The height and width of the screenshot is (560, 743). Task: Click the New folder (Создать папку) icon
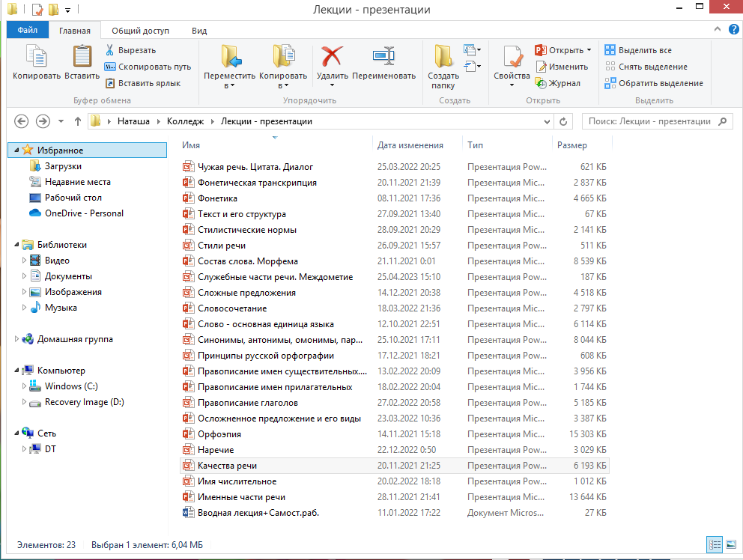pos(443,57)
